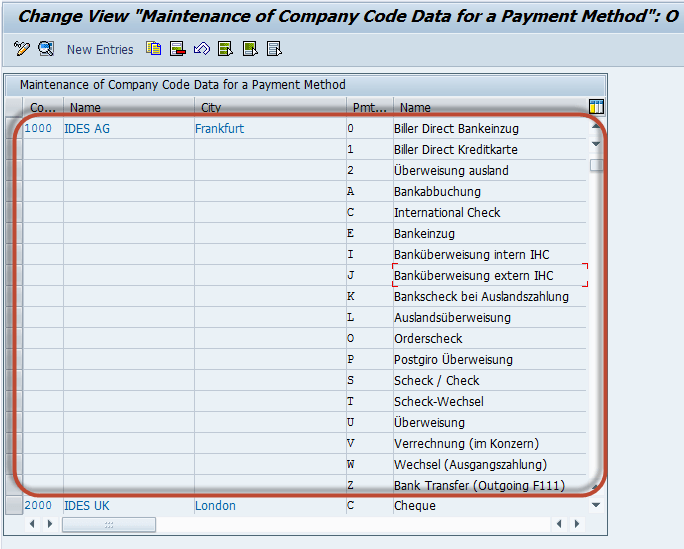Click the Copy As toolbar icon

[153, 49]
